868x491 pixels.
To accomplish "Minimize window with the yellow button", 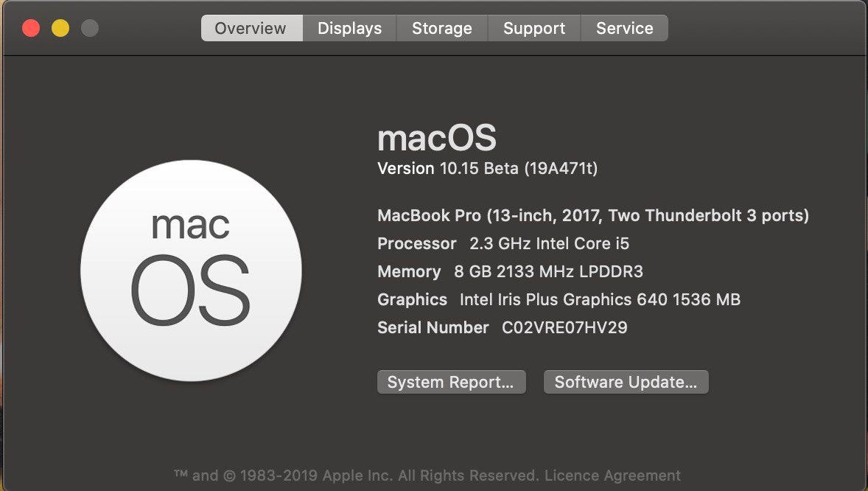I will 60,29.
